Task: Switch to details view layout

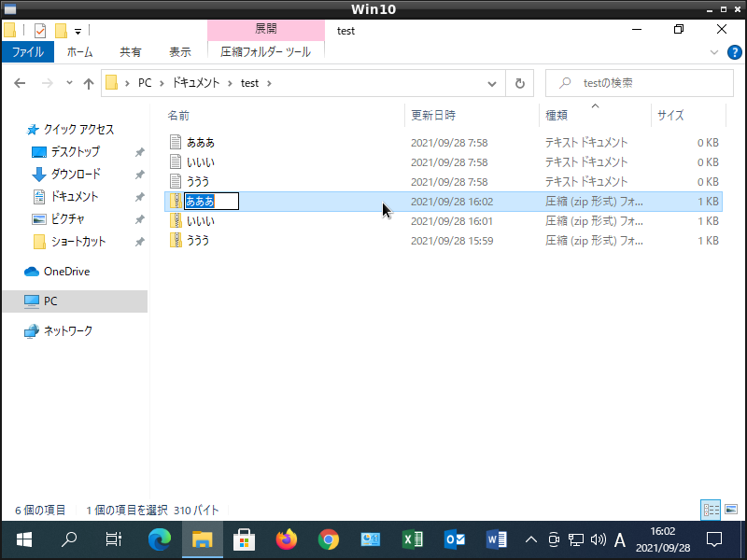Action: pyautogui.click(x=711, y=510)
